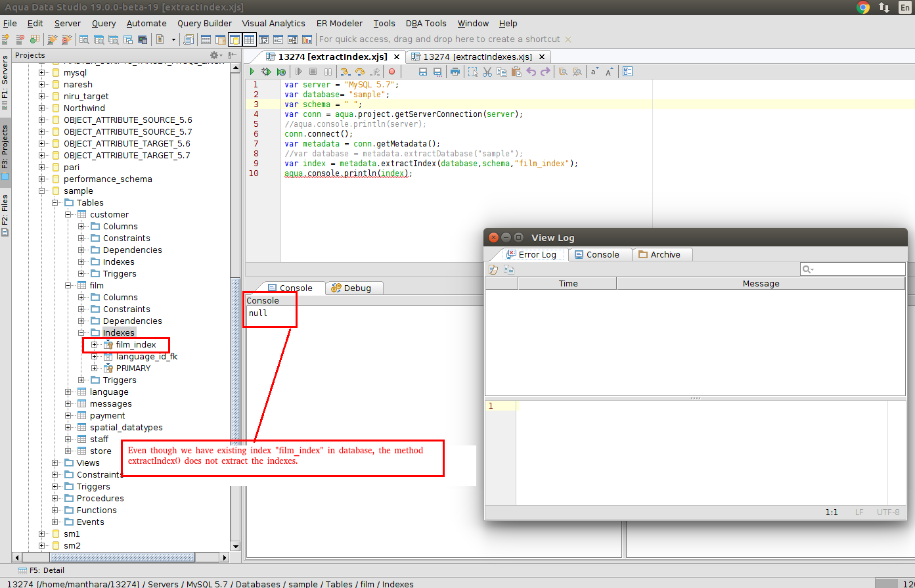The height and width of the screenshot is (588, 915).
Task: Switch the En keyboard language indicator
Action: click(906, 7)
